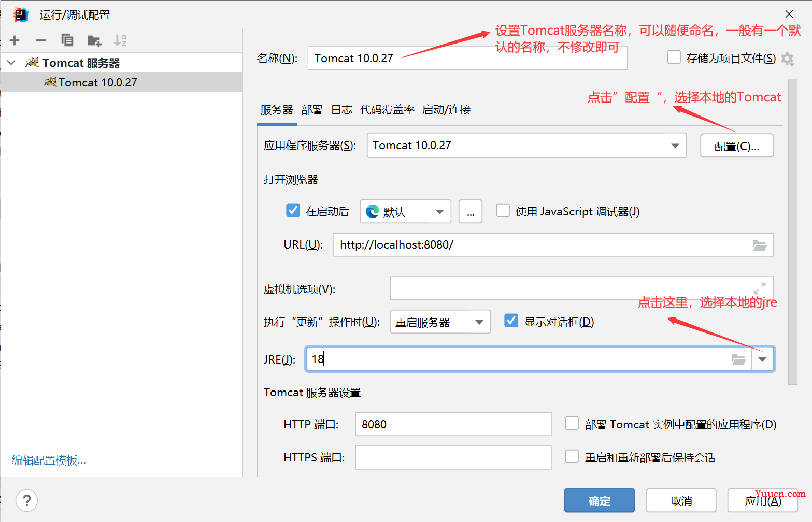Viewport: 812px width, 522px height.
Task: Switch to the 启动/连接 tab
Action: coord(446,110)
